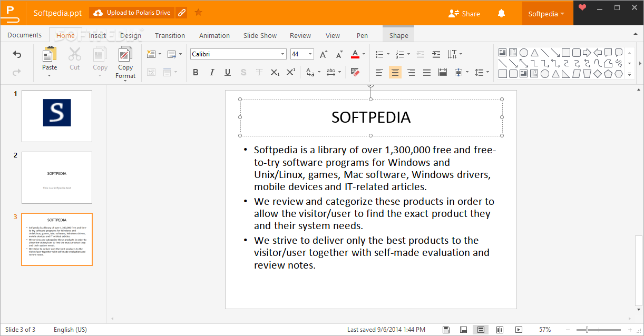Toggle bold formatting
The width and height of the screenshot is (644, 336).
[196, 72]
